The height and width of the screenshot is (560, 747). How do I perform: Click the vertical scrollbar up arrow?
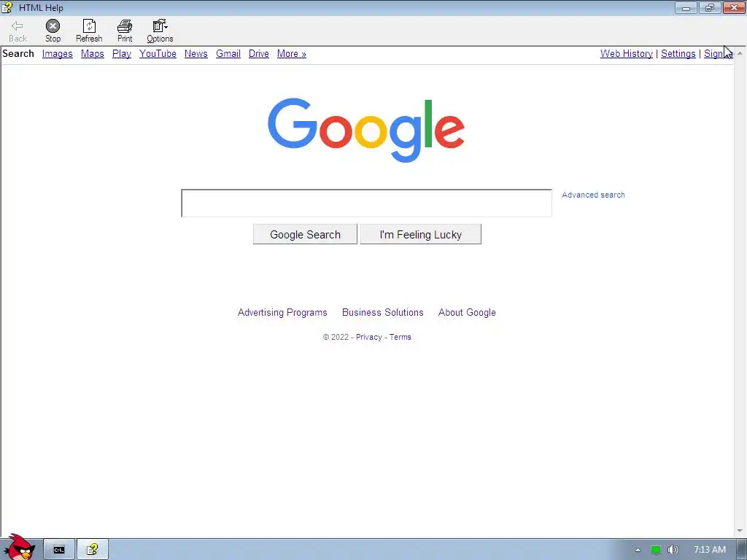pyautogui.click(x=740, y=53)
